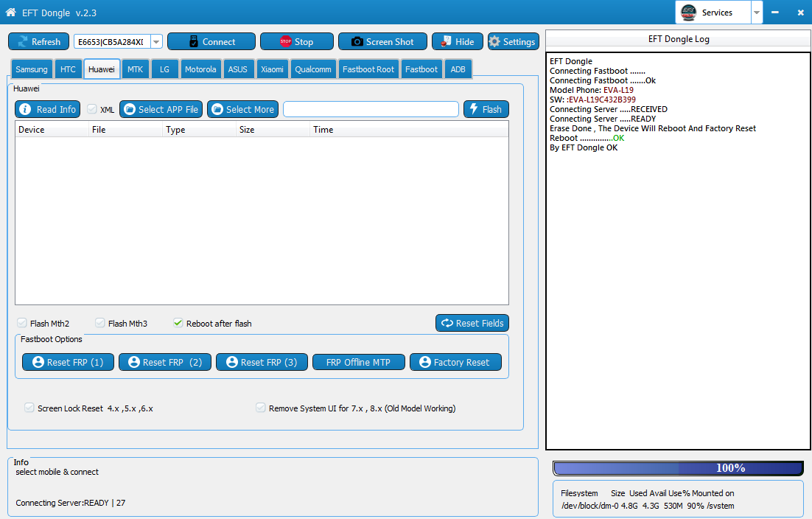812x519 pixels.
Task: Click the 'Erase Done' log line
Action: click(x=653, y=128)
